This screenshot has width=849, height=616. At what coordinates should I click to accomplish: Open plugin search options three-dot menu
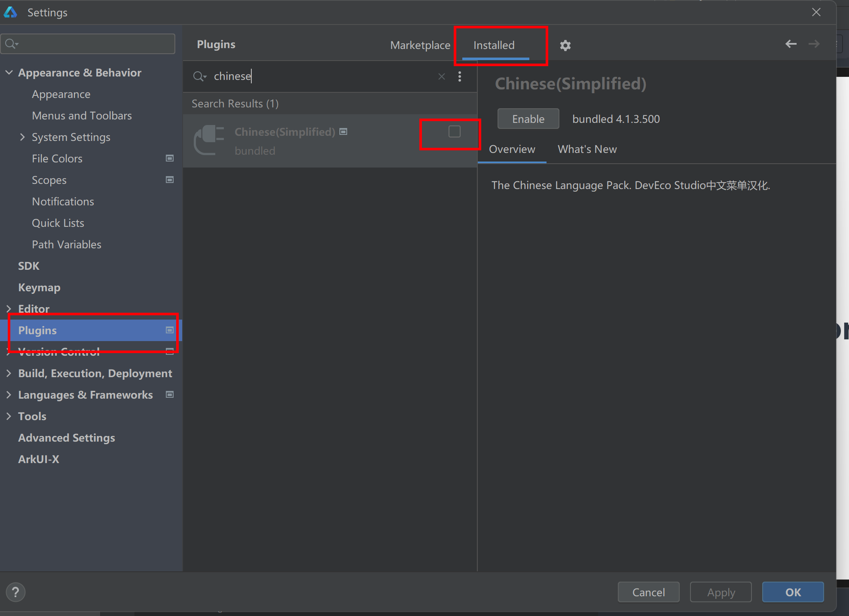(x=460, y=76)
